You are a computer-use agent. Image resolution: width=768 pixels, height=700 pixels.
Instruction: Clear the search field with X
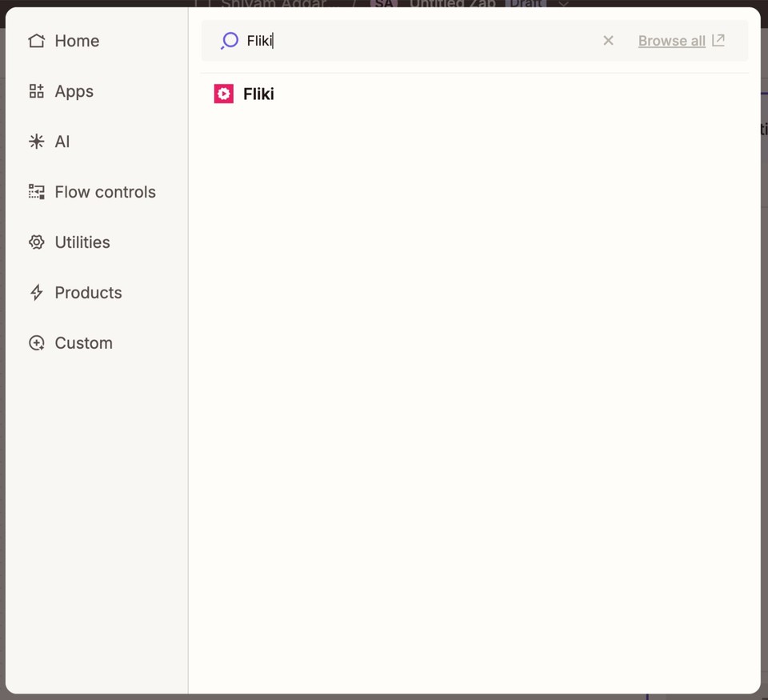click(608, 41)
